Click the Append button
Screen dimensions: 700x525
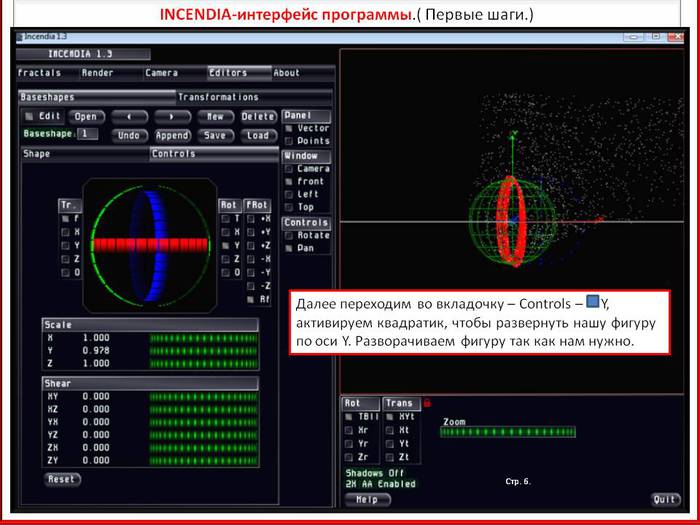pos(172,135)
